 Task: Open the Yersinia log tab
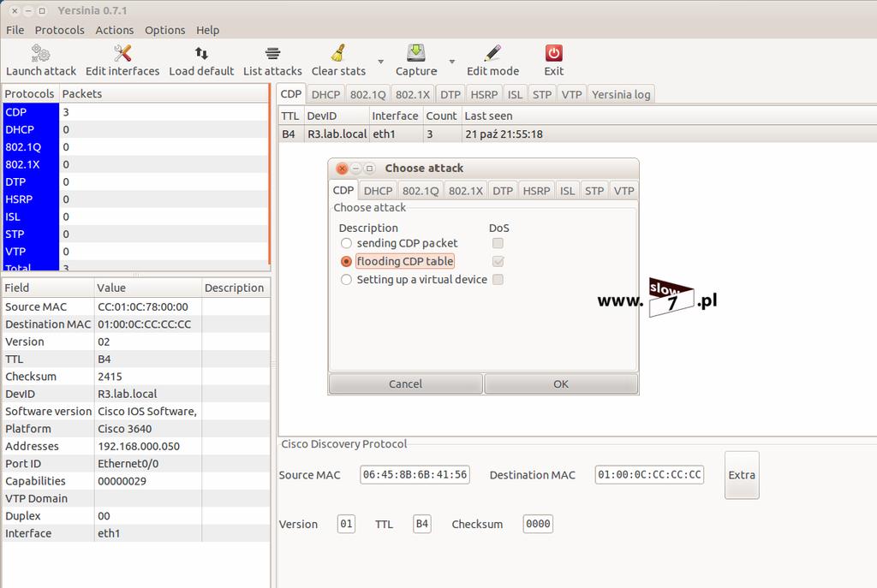(621, 94)
